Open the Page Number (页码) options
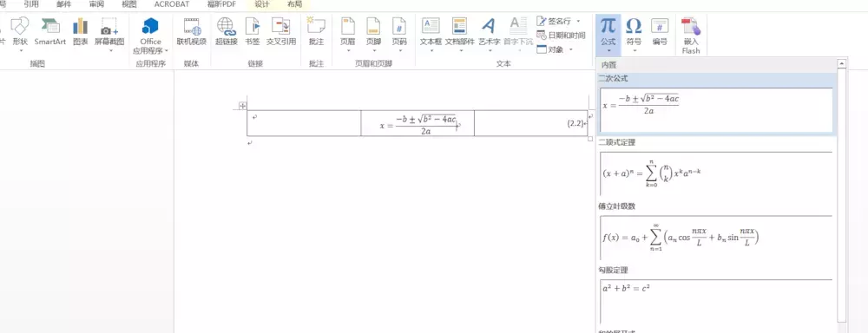The width and height of the screenshot is (868, 333). tap(399, 31)
